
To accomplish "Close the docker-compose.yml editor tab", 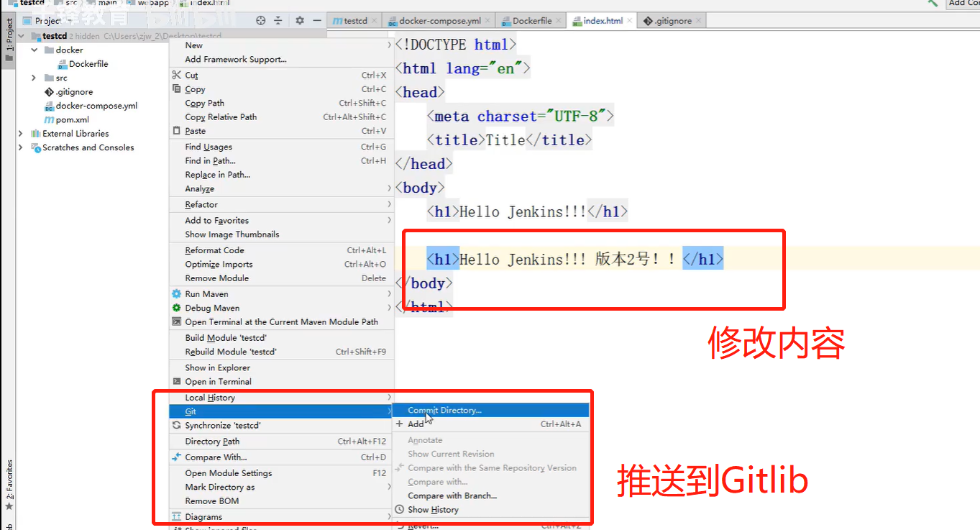I will coord(489,21).
